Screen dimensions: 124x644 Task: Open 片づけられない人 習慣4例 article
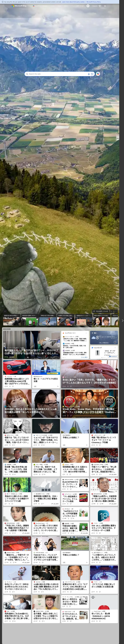[70, 616]
